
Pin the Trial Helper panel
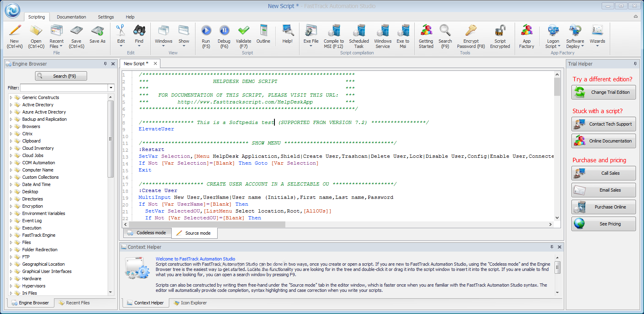(x=635, y=64)
